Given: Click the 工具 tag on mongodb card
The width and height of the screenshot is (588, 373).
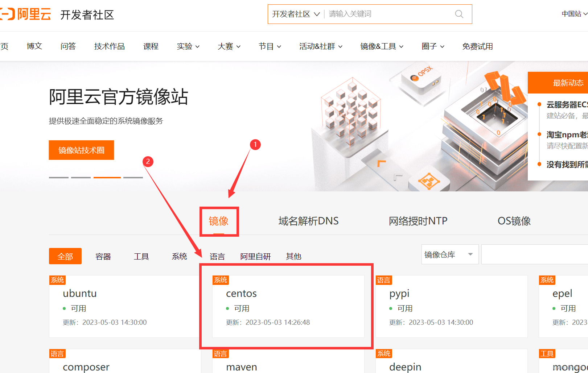Looking at the screenshot, I should (547, 353).
